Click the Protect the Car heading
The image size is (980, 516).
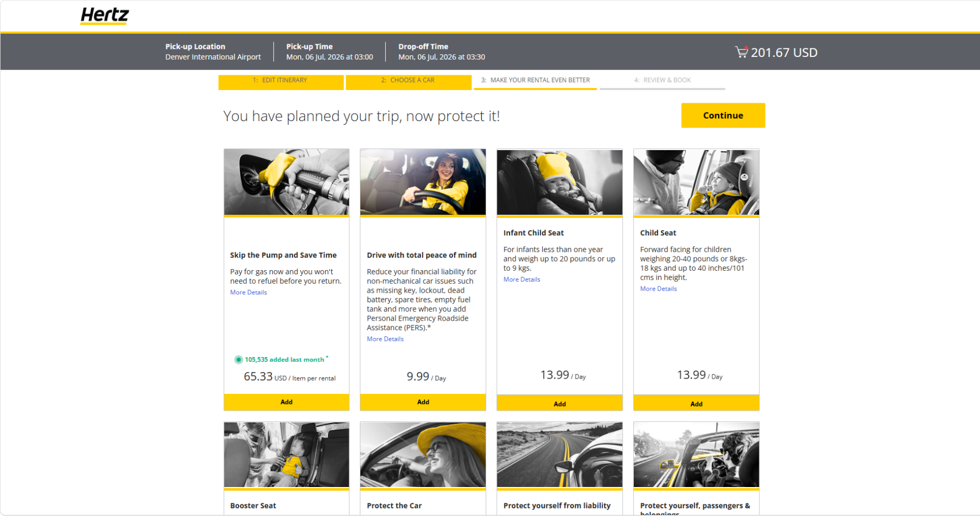[x=394, y=505]
